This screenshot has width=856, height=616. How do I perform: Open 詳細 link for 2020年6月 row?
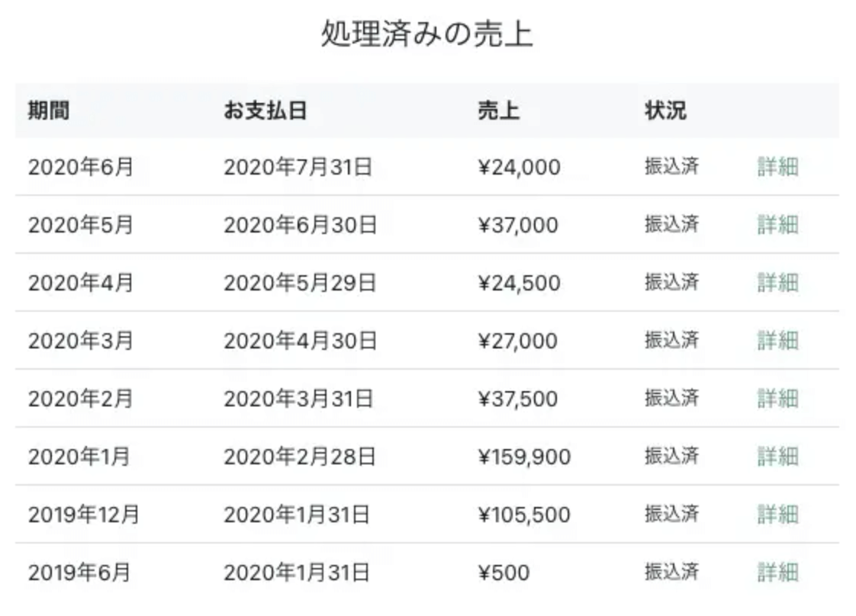pos(778,166)
